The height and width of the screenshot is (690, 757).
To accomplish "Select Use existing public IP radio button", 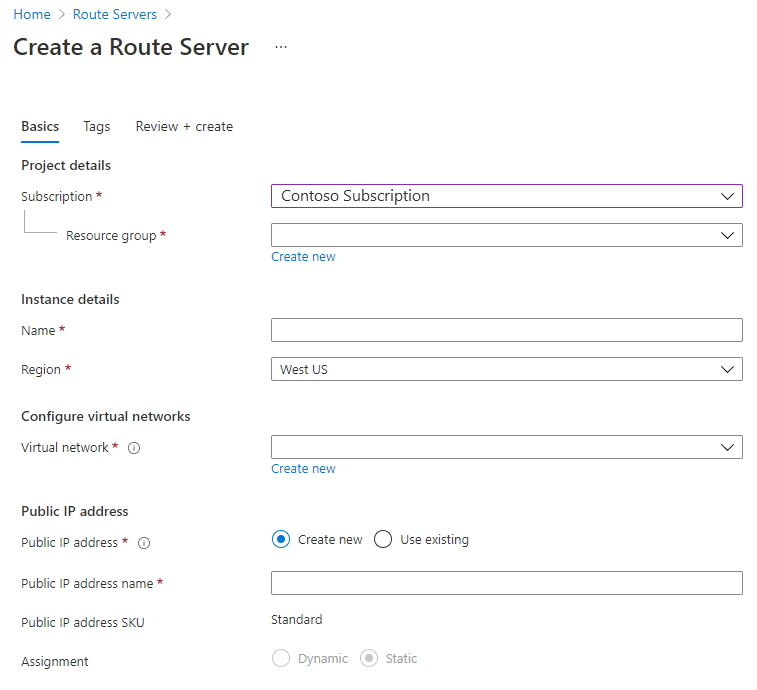I will 383,539.
